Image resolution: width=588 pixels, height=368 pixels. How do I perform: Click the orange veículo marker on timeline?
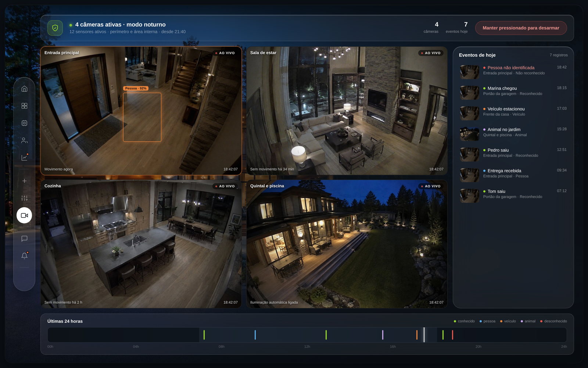tap(417, 335)
